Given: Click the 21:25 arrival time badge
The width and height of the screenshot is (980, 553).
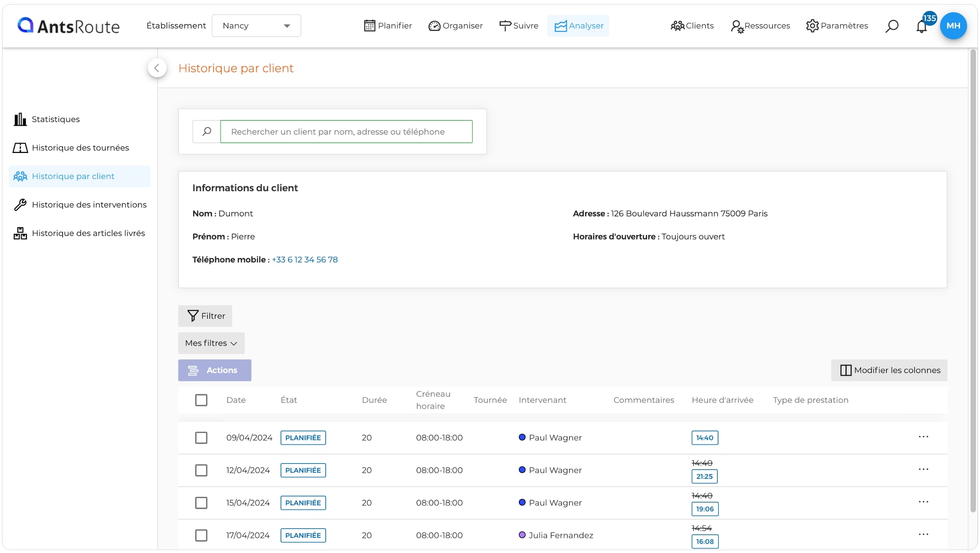Looking at the screenshot, I should pyautogui.click(x=704, y=476).
